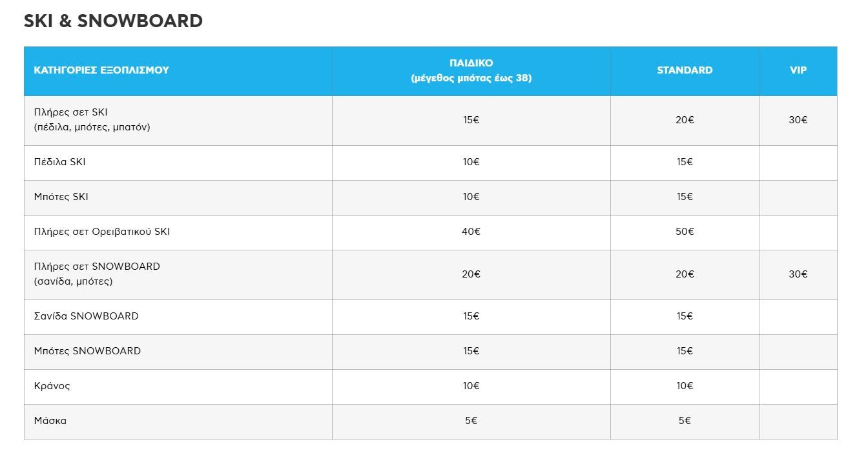Image resolution: width=868 pixels, height=455 pixels.
Task: Select the 30€ VIP price for SNOWBOARD set
Action: click(x=798, y=274)
